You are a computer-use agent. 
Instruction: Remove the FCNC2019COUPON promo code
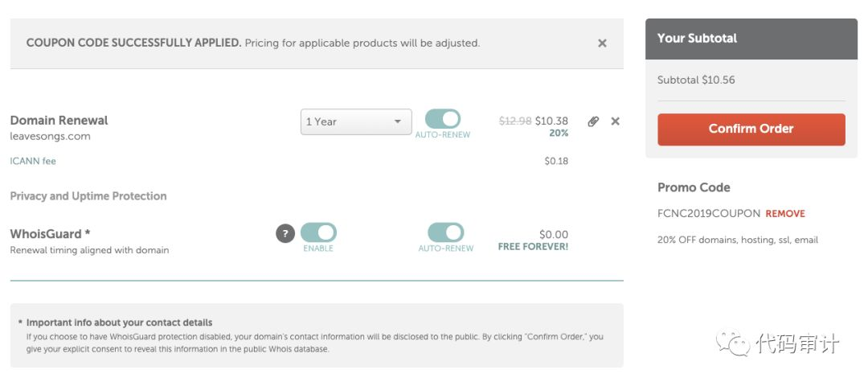785,214
